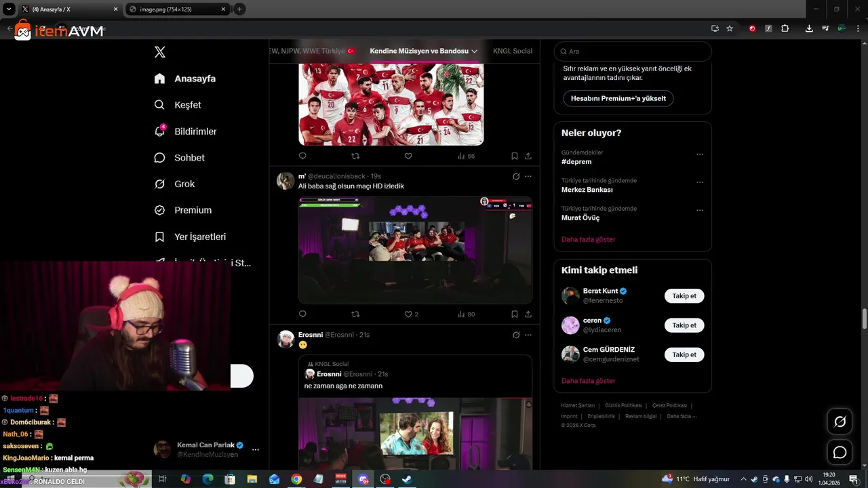868x488 pixels.
Task: Open Yer İşaretleri bookmarks
Action: (x=191, y=237)
